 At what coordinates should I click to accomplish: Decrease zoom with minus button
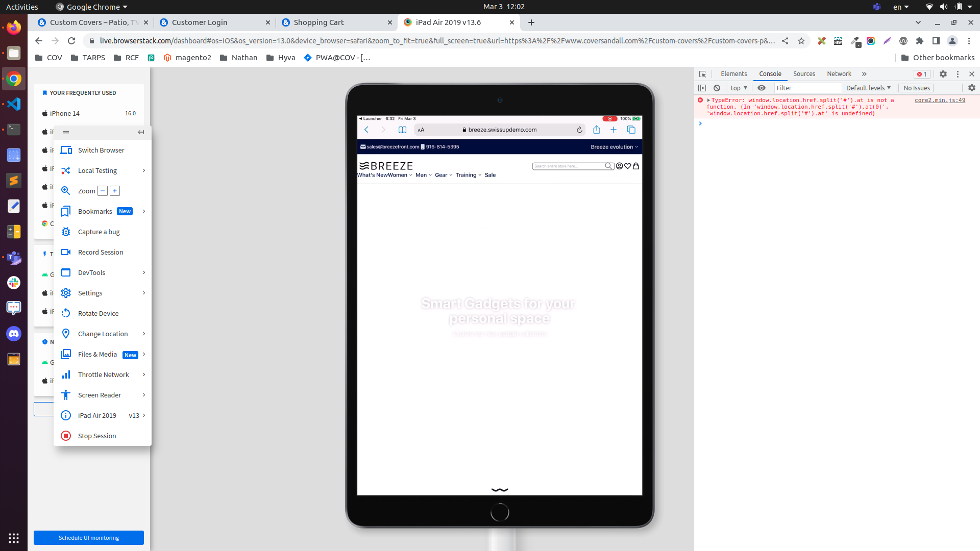(x=103, y=191)
